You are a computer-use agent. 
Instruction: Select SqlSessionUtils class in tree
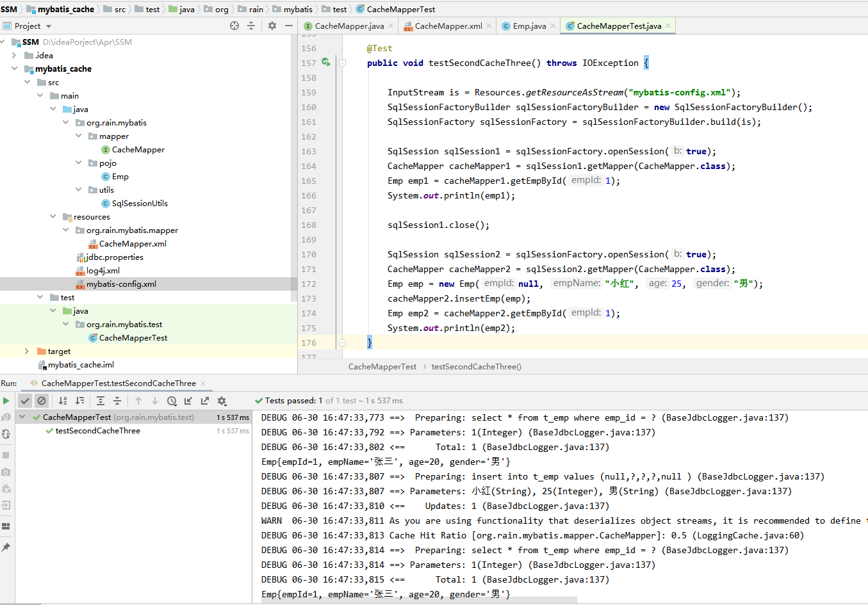coord(140,203)
